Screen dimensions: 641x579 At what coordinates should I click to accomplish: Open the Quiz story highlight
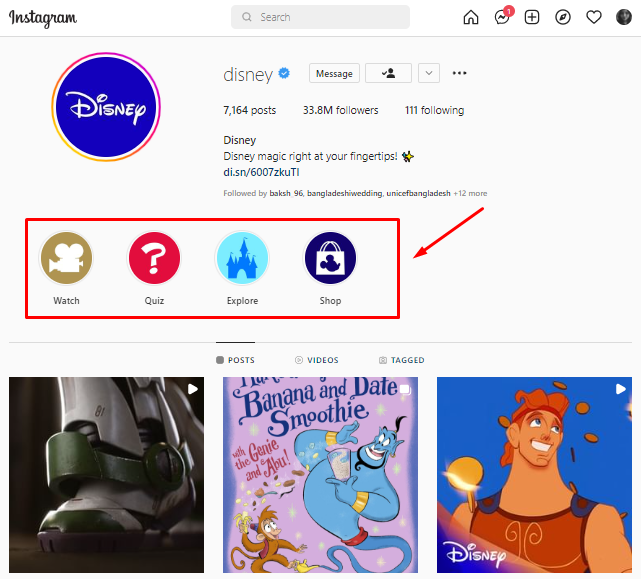point(154,258)
